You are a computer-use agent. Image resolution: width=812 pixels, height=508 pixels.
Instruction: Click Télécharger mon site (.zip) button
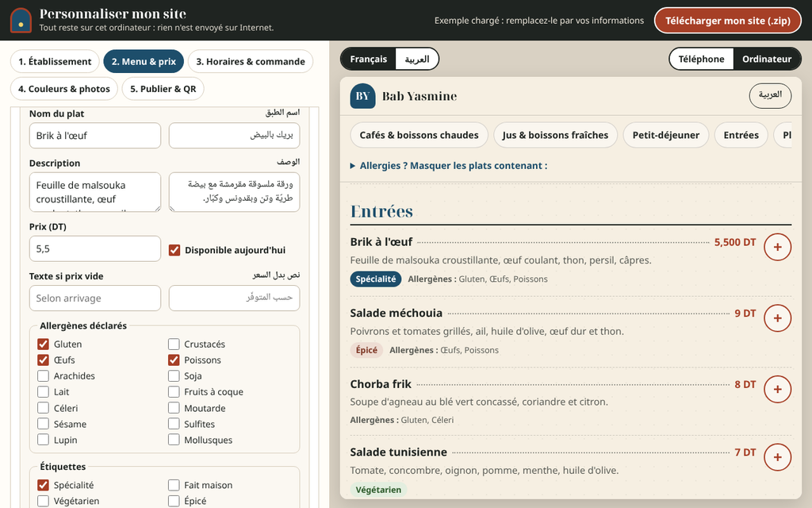click(728, 21)
